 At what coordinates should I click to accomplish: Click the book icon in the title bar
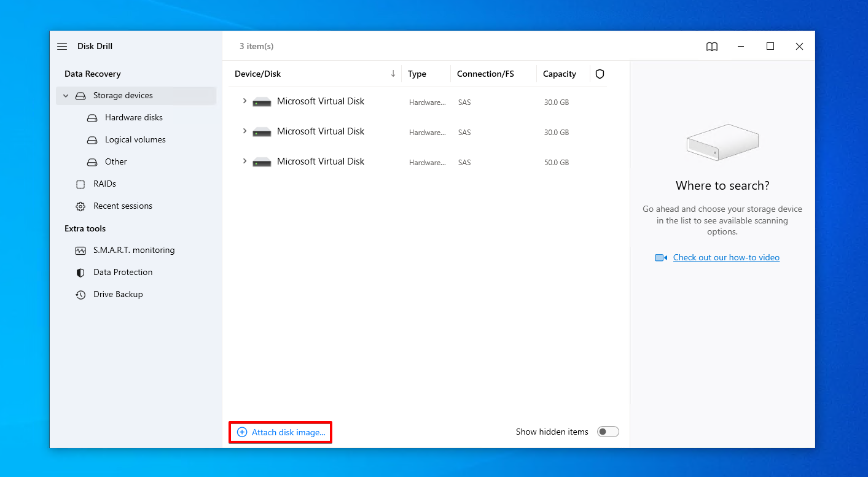click(711, 47)
